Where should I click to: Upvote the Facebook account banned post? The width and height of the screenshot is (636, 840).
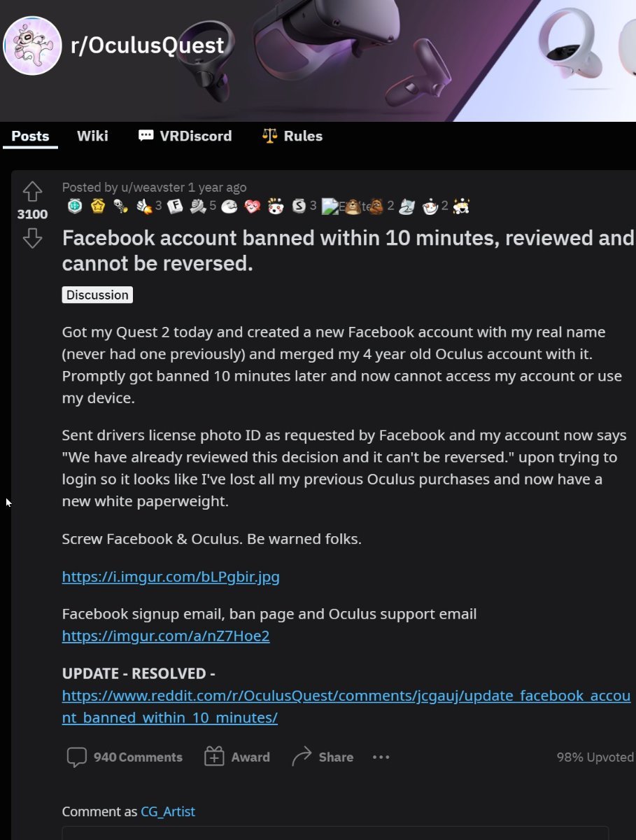pyautogui.click(x=32, y=192)
